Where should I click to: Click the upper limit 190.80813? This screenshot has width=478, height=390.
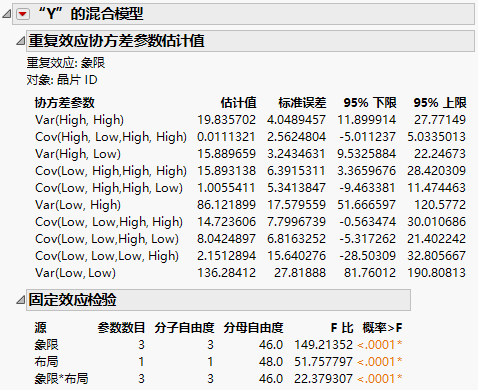click(x=437, y=273)
